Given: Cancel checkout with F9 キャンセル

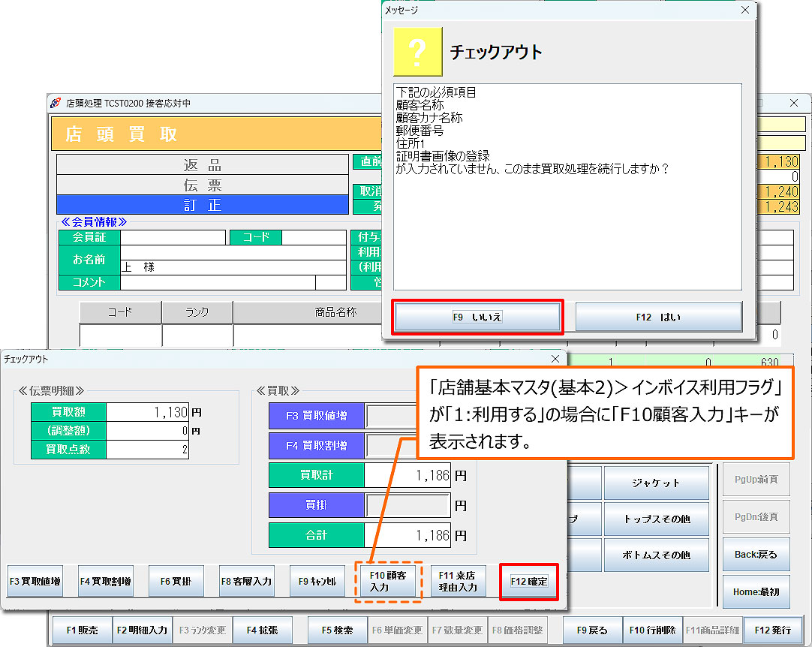Looking at the screenshot, I should pos(317,581).
